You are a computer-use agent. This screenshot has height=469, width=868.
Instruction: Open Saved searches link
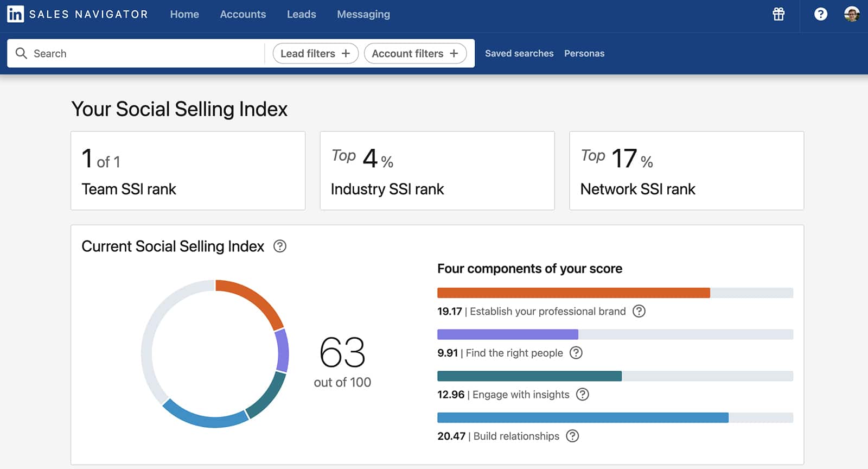pyautogui.click(x=519, y=53)
